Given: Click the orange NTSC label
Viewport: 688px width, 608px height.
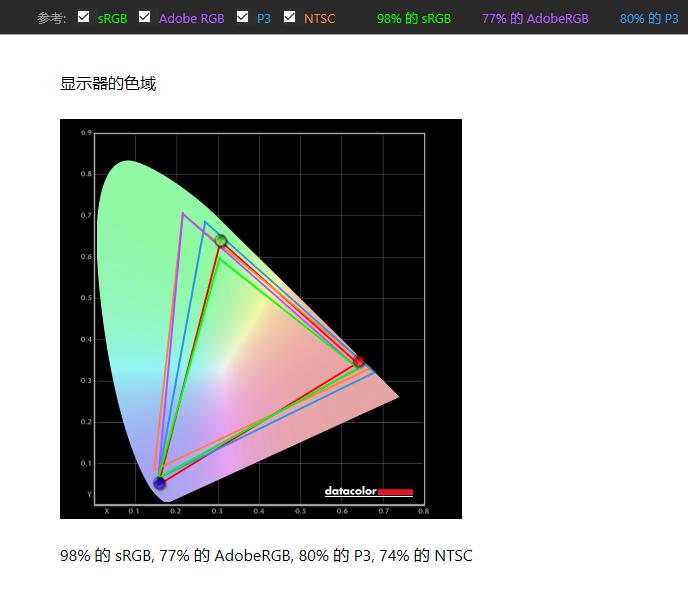Looking at the screenshot, I should [319, 19].
